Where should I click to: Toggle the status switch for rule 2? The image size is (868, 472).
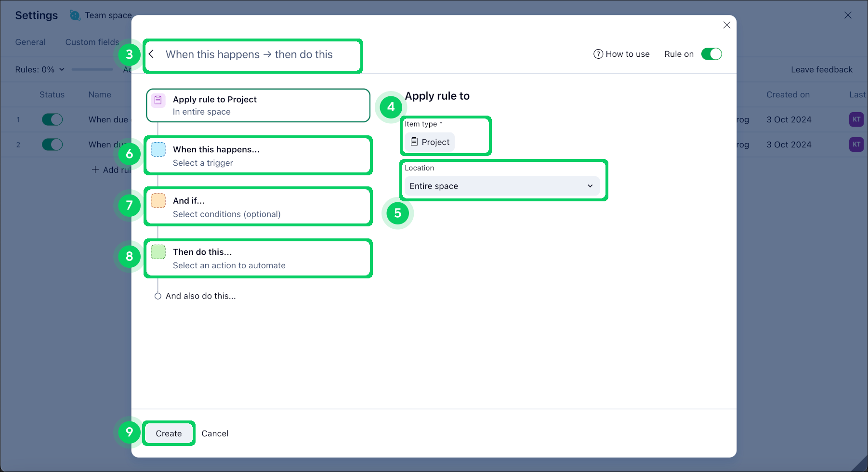tap(52, 144)
